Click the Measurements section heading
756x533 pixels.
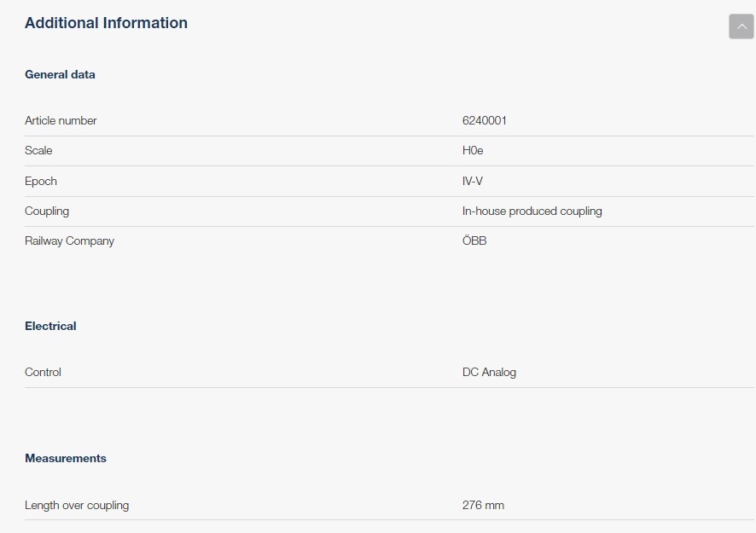(x=66, y=459)
